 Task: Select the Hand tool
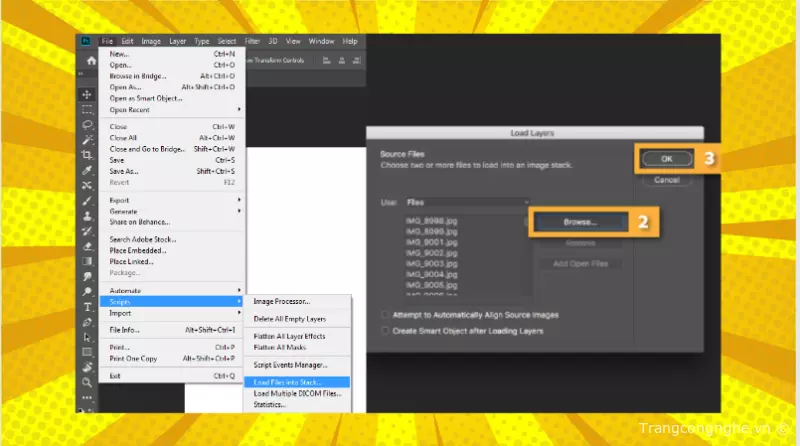click(x=88, y=367)
